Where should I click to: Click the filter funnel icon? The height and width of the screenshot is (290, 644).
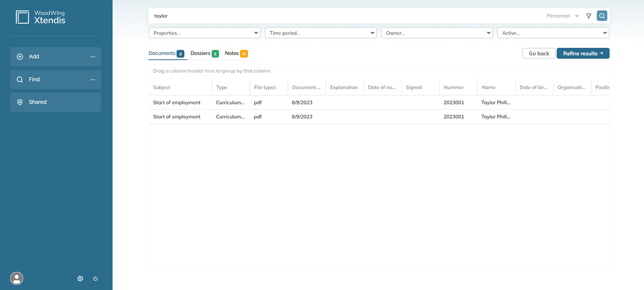point(589,16)
